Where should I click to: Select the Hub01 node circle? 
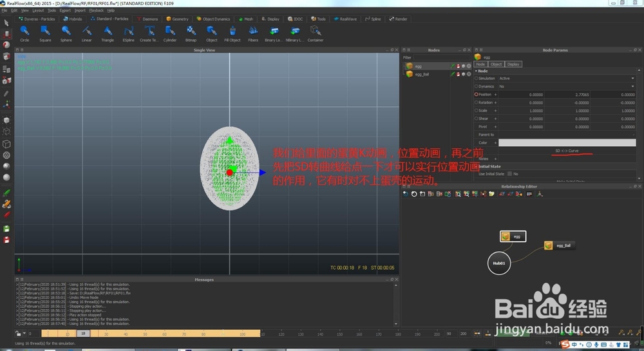coord(499,263)
